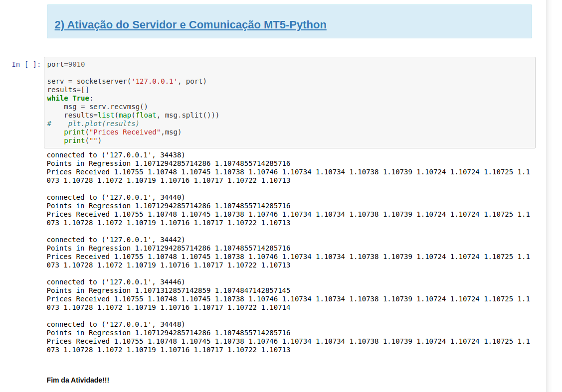
Task: Click the socketserver assignment line
Action: pos(127,81)
